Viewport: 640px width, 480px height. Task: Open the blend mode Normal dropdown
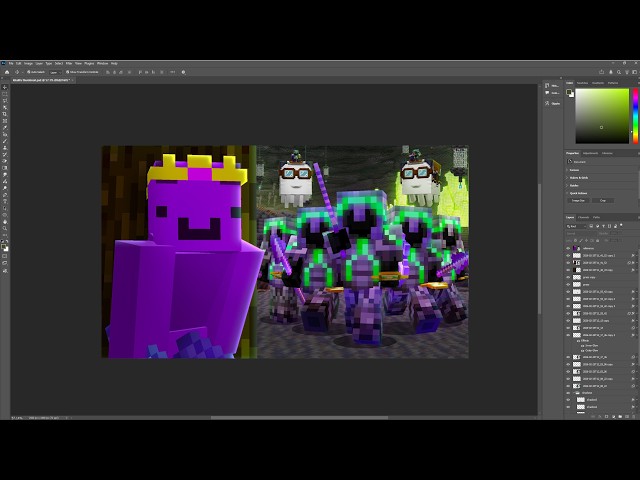coord(581,233)
